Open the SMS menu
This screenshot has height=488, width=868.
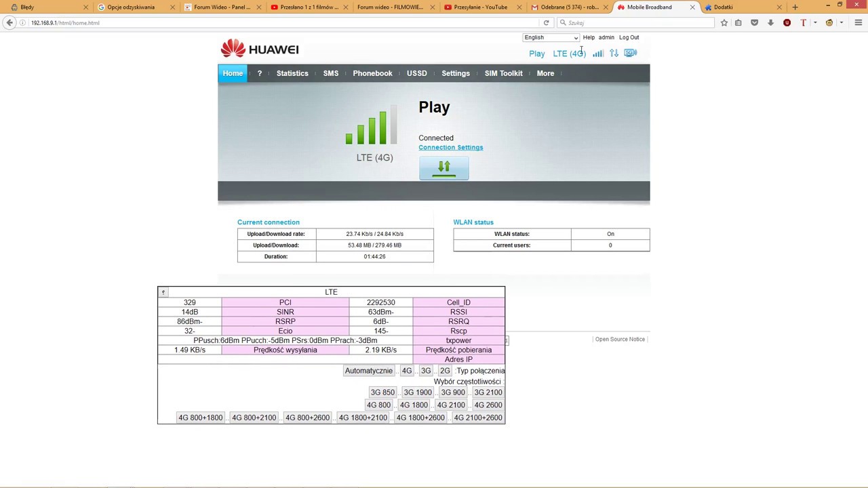[331, 73]
